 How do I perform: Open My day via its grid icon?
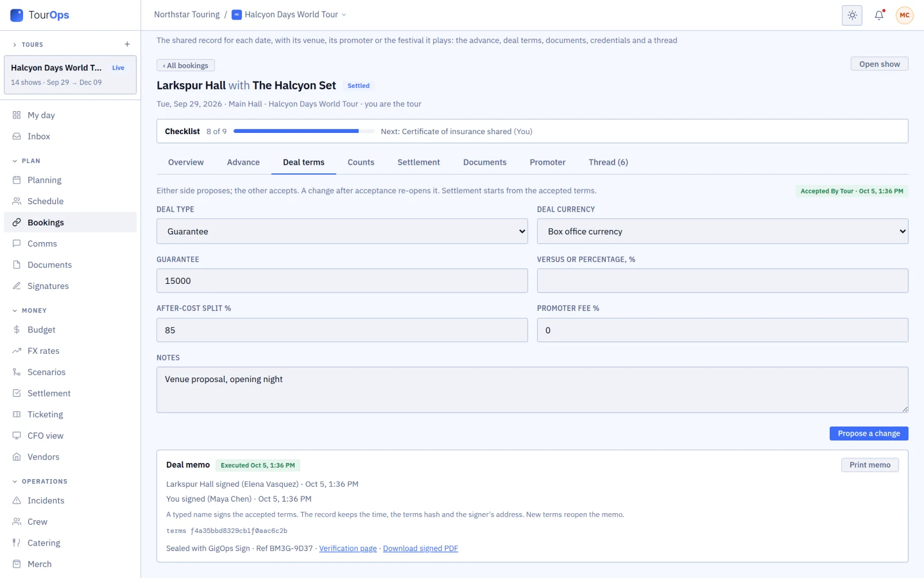tap(17, 115)
